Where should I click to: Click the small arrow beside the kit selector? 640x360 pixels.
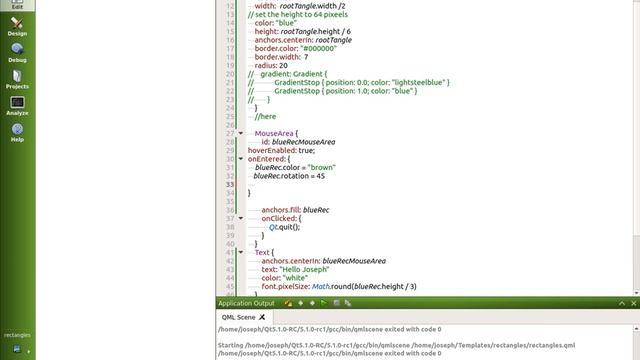click(28, 351)
